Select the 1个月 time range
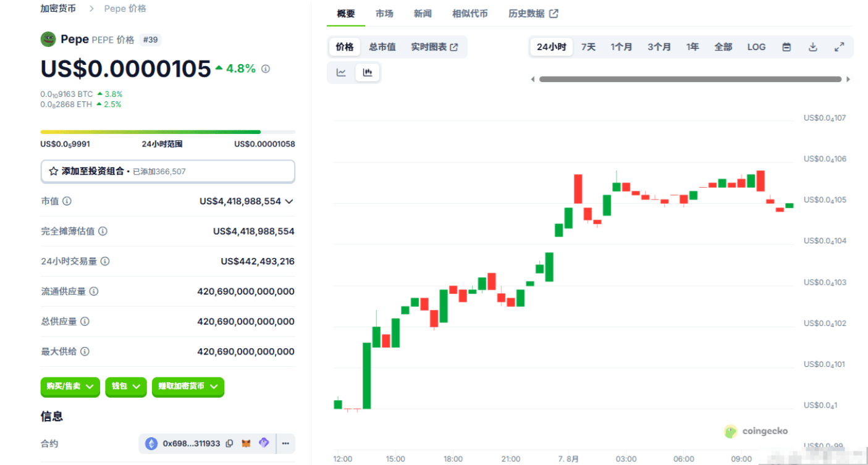868x465 pixels. (x=622, y=47)
